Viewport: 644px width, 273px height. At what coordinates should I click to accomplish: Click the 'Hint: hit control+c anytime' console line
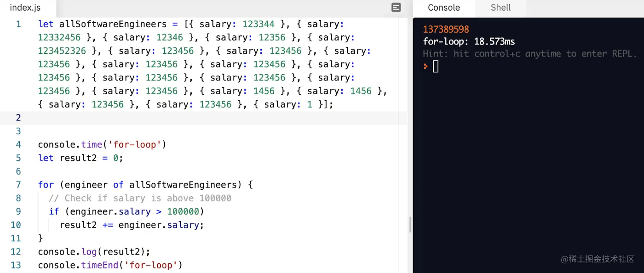(530, 54)
